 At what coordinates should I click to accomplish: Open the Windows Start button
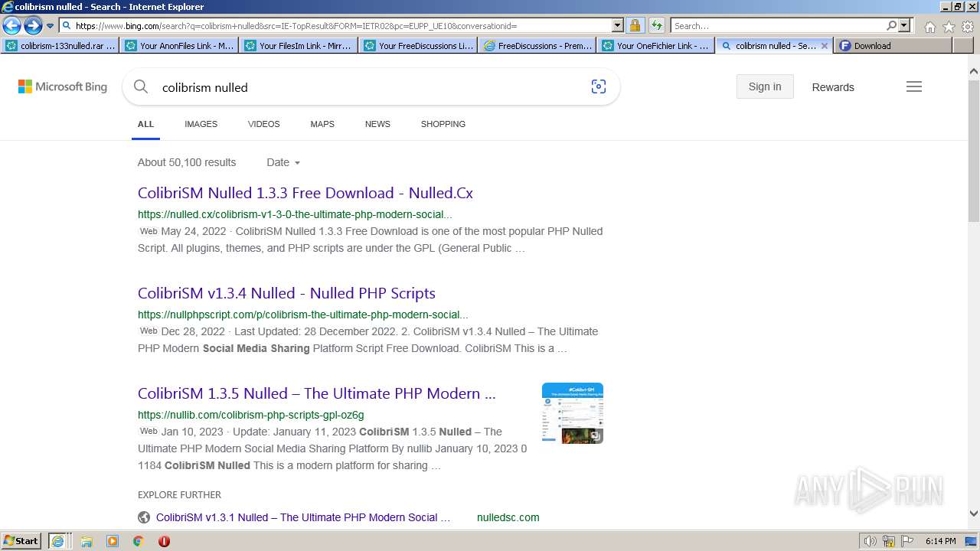(x=21, y=540)
